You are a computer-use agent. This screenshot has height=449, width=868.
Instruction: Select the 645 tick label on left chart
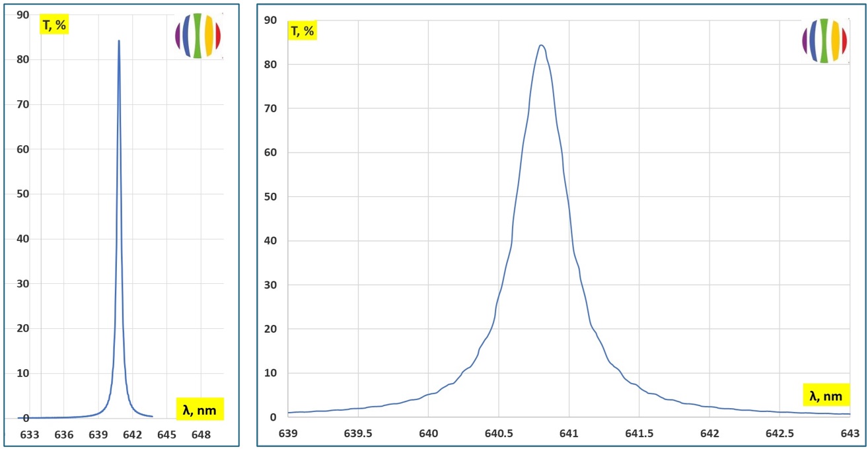(x=166, y=434)
